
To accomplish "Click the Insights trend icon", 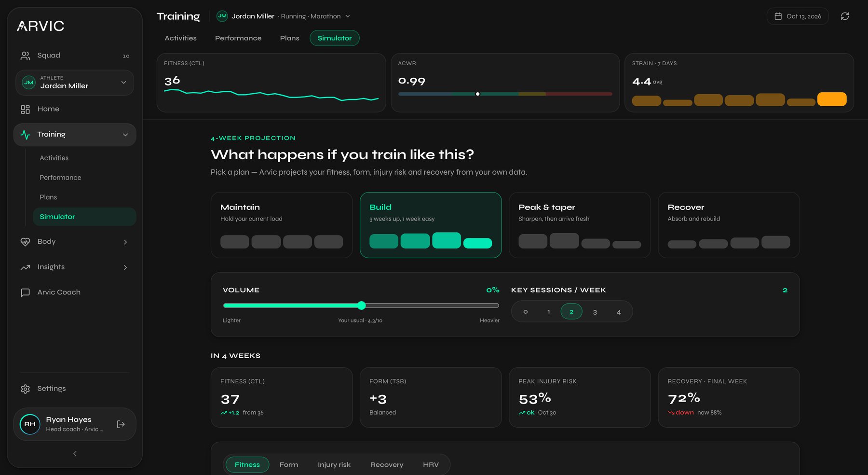I will point(25,267).
